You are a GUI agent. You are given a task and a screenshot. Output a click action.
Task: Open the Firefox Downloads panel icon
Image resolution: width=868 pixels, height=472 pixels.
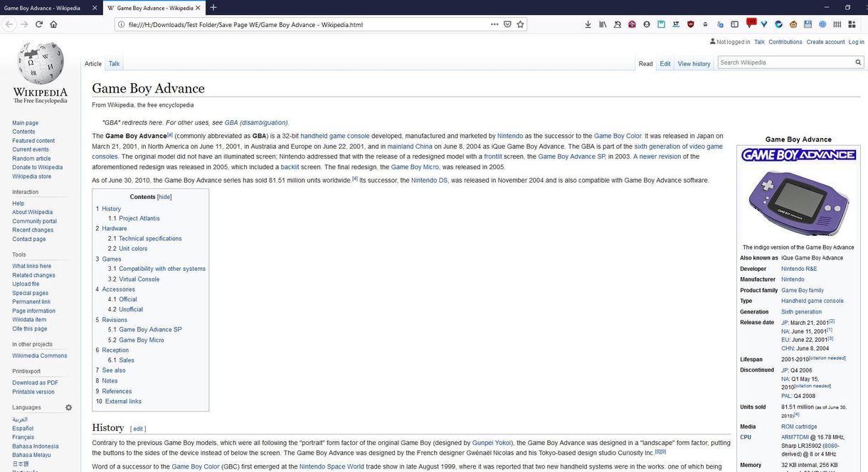pos(588,24)
